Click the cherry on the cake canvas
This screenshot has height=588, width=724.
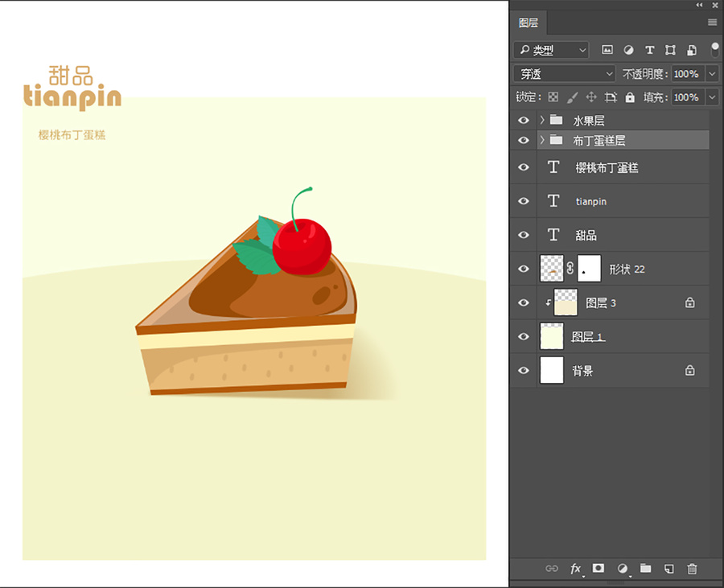click(x=302, y=246)
